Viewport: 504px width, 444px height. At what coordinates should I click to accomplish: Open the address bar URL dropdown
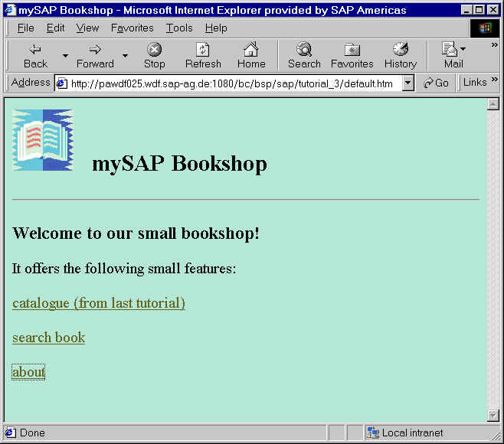408,83
